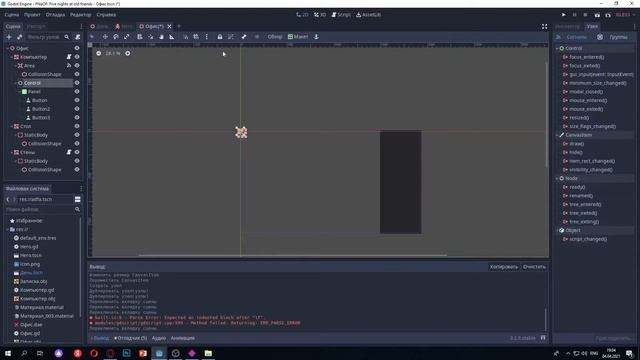Hide the Button2 node
The image size is (640, 360).
tap(77, 109)
